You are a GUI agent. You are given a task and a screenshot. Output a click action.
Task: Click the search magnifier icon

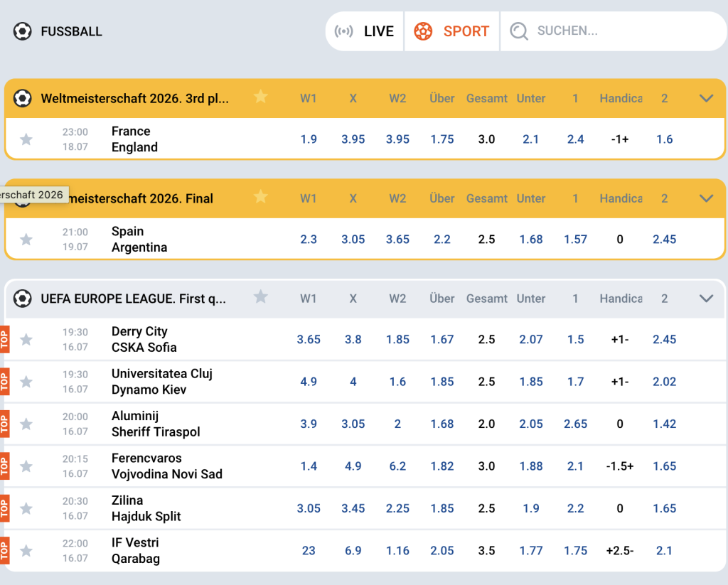point(518,31)
